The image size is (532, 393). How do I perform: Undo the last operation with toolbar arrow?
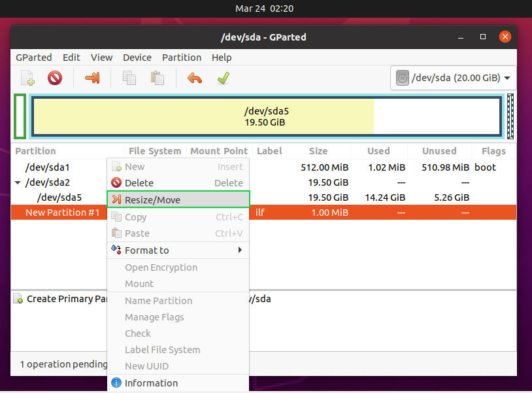coord(195,78)
